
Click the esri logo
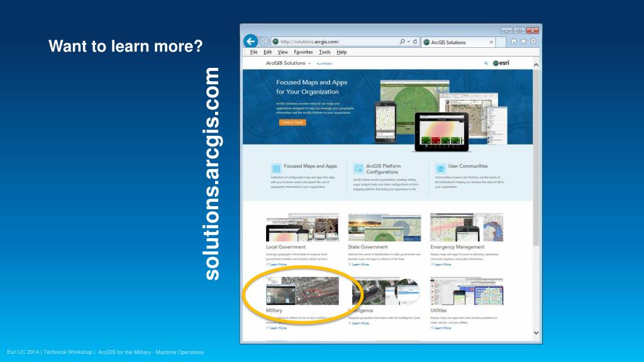click(x=501, y=63)
